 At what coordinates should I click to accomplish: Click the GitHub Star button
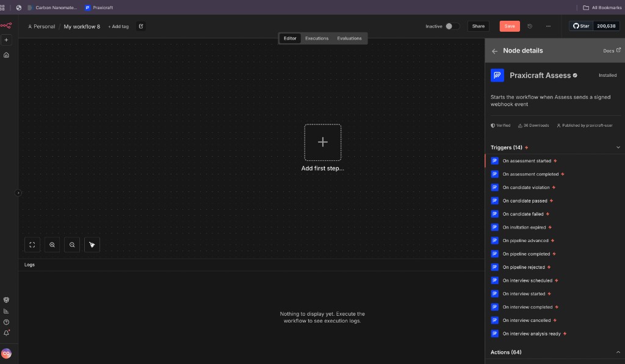(x=581, y=26)
